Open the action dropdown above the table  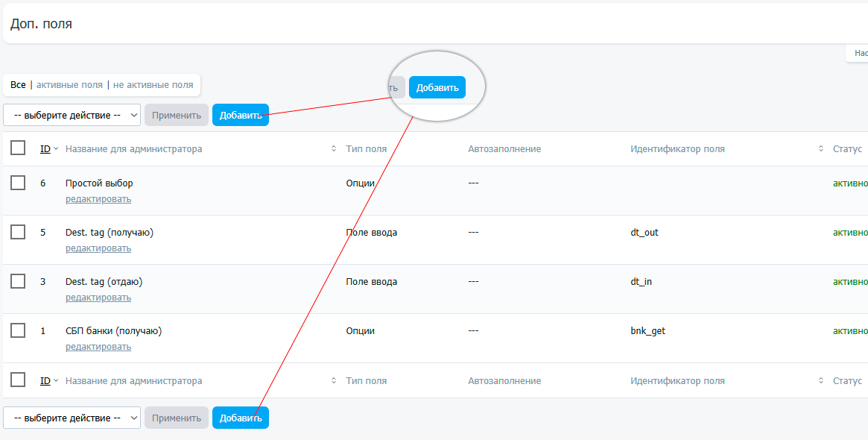(x=72, y=115)
